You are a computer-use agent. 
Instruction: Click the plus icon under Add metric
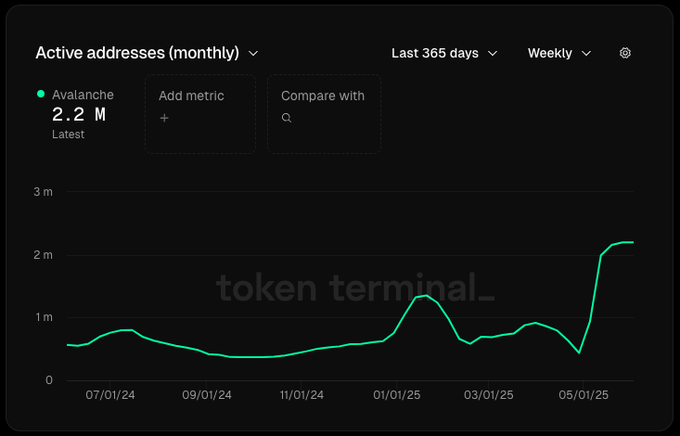coord(164,118)
